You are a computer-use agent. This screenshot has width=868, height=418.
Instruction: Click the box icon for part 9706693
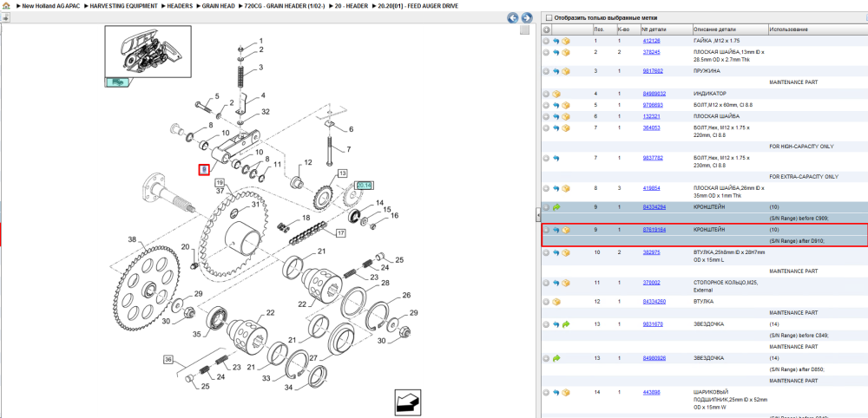pyautogui.click(x=566, y=105)
